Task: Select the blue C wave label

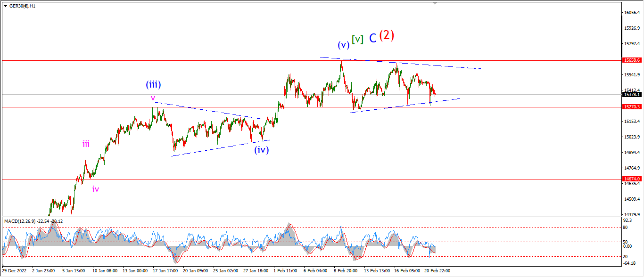Action: point(372,39)
